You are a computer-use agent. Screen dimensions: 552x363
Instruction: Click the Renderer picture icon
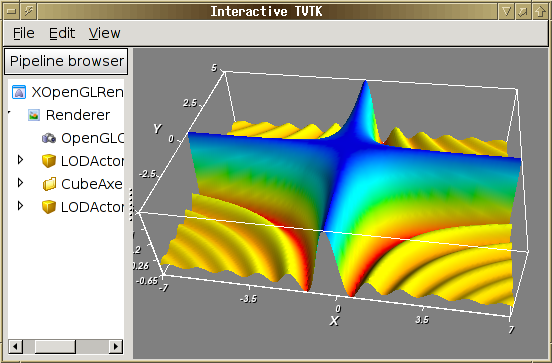34,115
